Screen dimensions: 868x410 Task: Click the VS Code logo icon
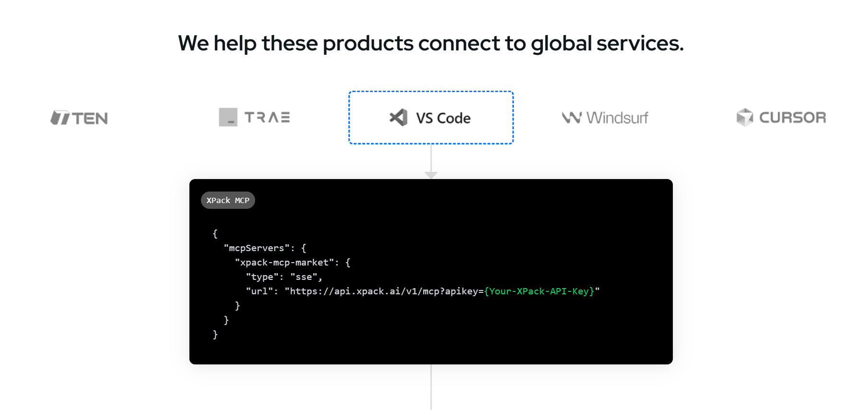(x=399, y=118)
